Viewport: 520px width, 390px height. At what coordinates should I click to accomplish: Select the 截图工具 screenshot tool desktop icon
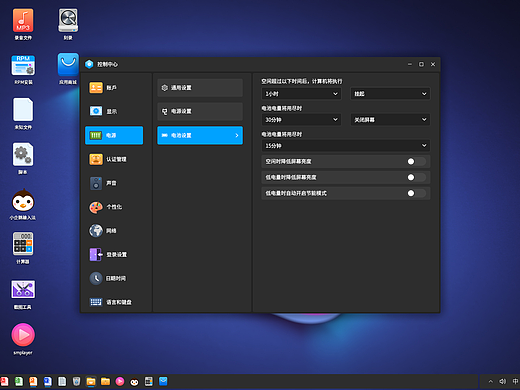(23, 294)
